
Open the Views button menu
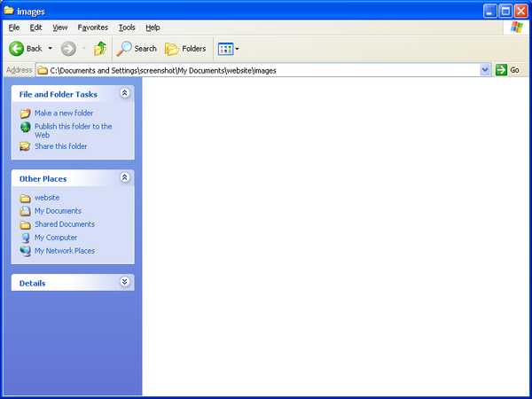pos(229,49)
